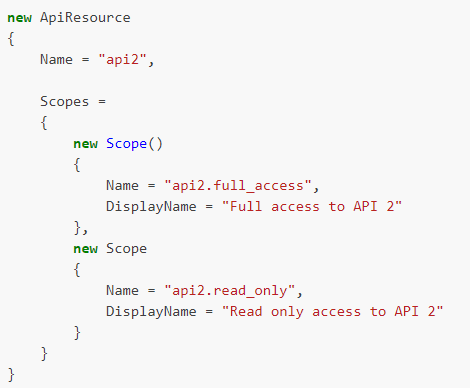Click "Read only access to API 2" text
Screen dimensions: 470x388
pyautogui.click(x=333, y=312)
